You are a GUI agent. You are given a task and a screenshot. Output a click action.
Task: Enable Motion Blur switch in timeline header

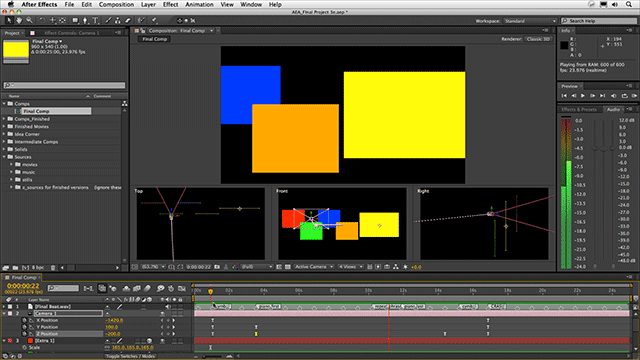click(x=147, y=289)
